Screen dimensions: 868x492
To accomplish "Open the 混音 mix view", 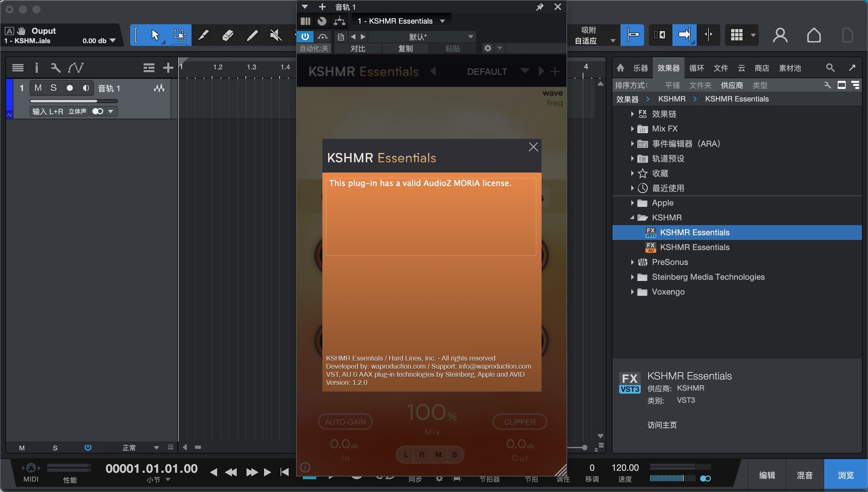I will [x=804, y=475].
